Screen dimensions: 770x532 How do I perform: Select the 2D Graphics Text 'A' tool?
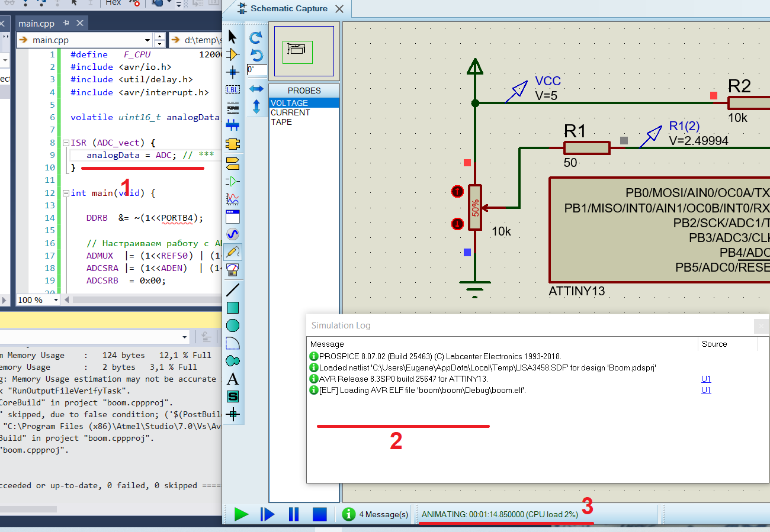coord(233,379)
